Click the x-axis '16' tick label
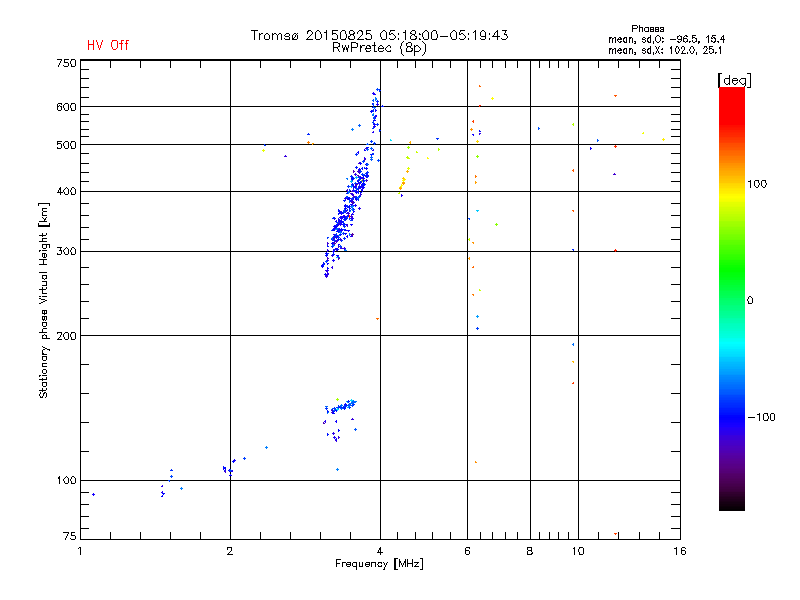 click(x=680, y=551)
